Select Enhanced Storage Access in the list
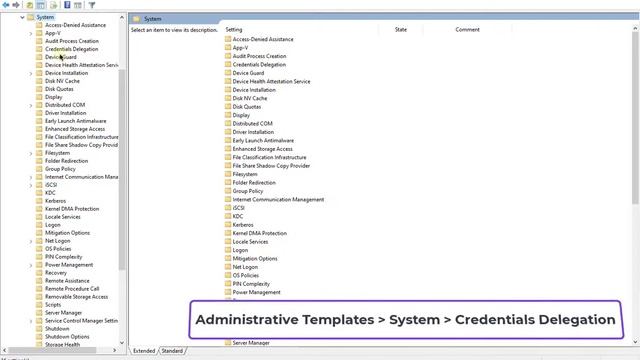This screenshot has height=360, width=640. tap(262, 149)
